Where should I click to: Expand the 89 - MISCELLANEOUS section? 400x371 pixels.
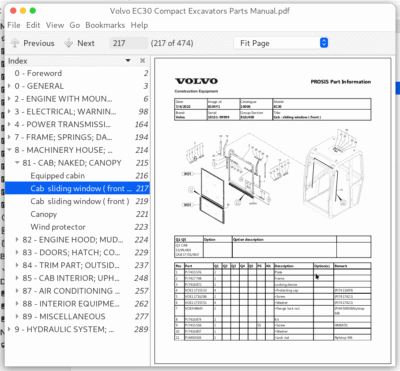tap(17, 316)
